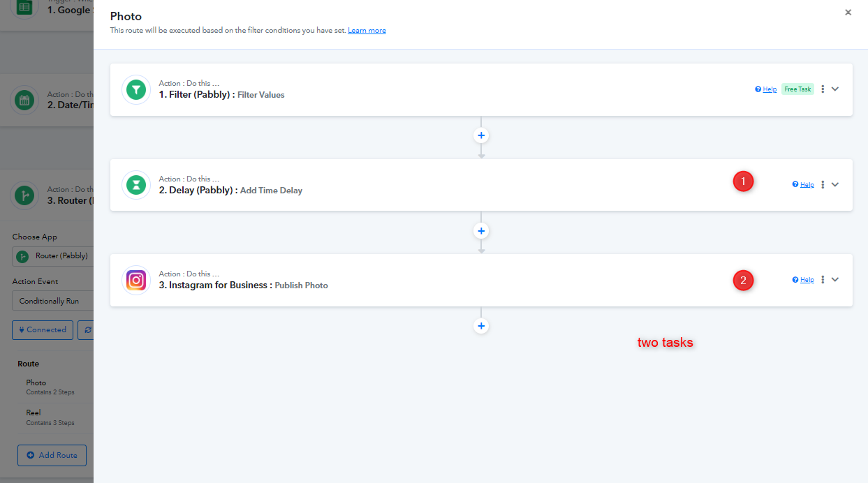Select the Reel route in Route list
868x483 pixels.
tap(55, 417)
